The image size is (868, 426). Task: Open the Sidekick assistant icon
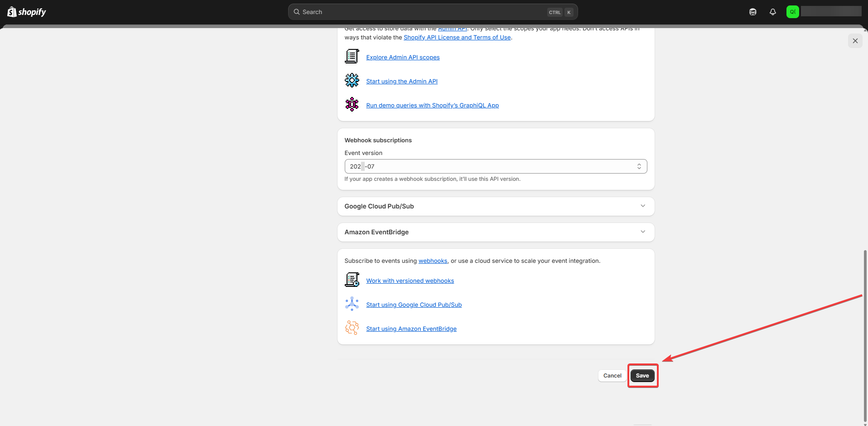pyautogui.click(x=752, y=12)
